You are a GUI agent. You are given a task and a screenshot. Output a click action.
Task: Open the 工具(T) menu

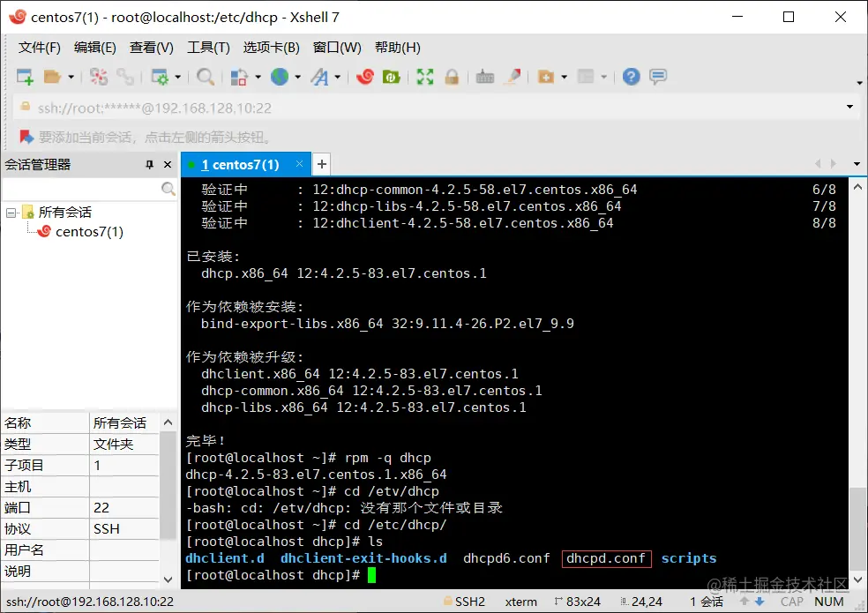tap(209, 48)
